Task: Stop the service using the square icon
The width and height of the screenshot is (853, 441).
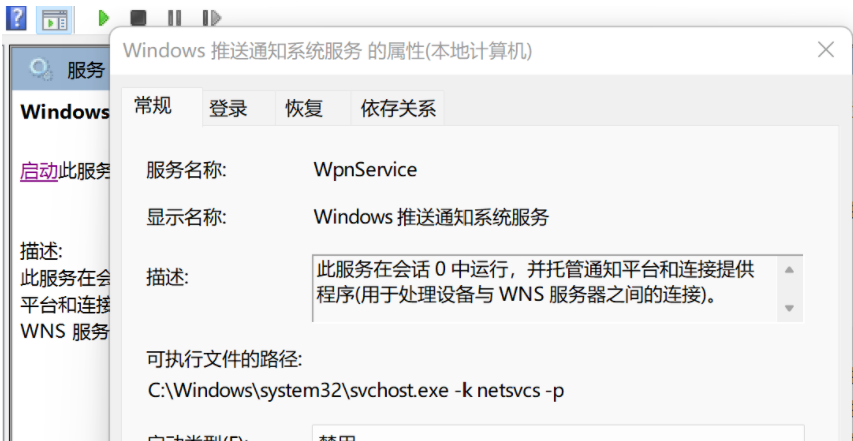Action: [x=138, y=18]
